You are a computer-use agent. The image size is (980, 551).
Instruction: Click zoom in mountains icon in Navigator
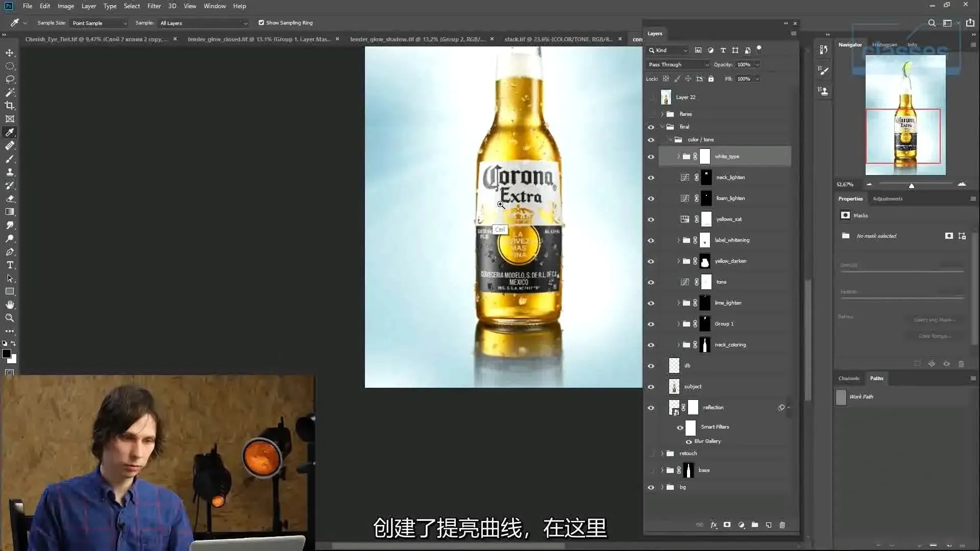pyautogui.click(x=962, y=184)
